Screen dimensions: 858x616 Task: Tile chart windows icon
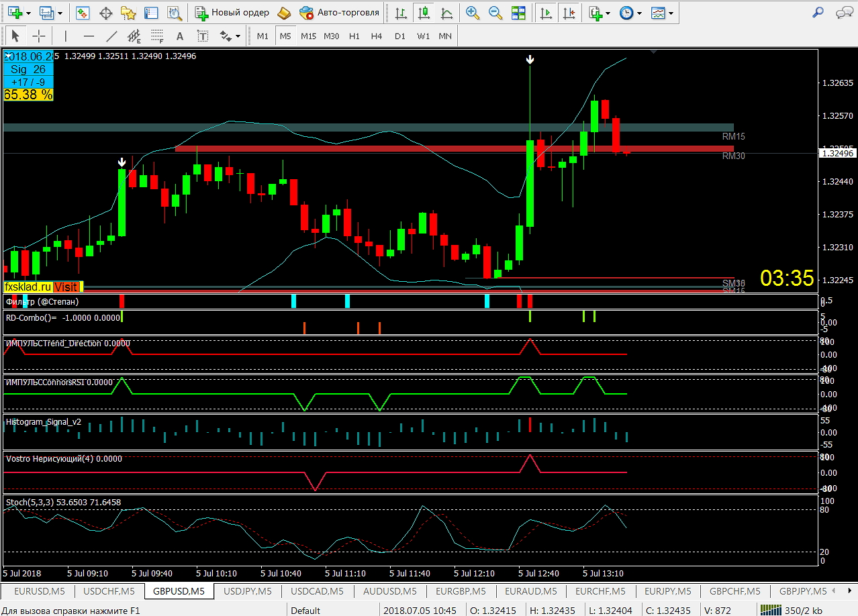tap(518, 12)
